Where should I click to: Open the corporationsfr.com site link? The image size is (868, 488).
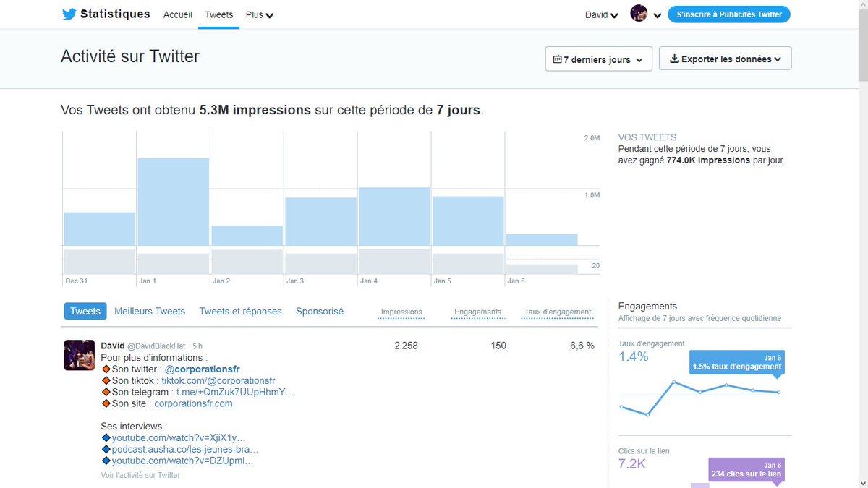[x=193, y=403]
